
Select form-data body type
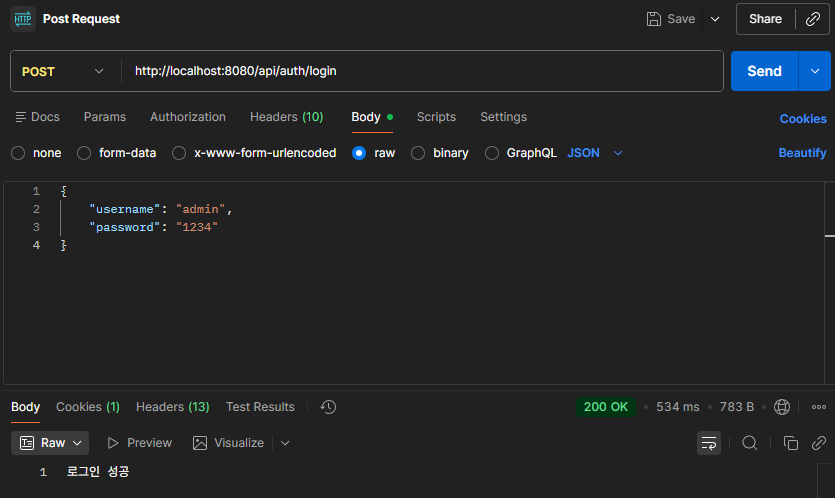(84, 153)
